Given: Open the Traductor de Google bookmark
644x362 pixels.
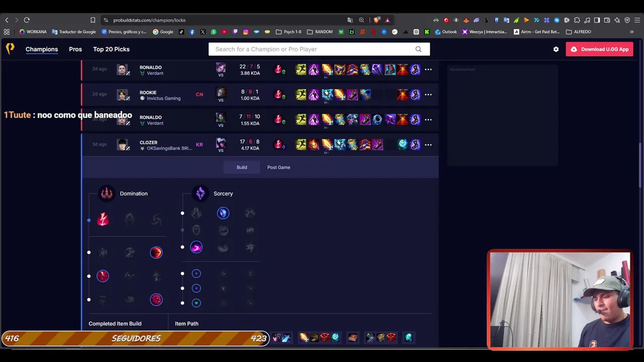Looking at the screenshot, I should point(74,32).
